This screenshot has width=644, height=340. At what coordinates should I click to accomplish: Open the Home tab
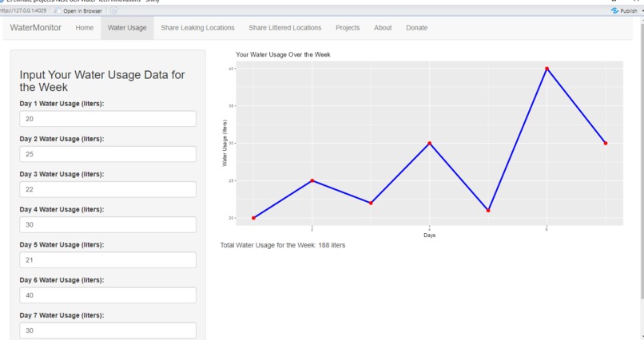[x=84, y=28]
